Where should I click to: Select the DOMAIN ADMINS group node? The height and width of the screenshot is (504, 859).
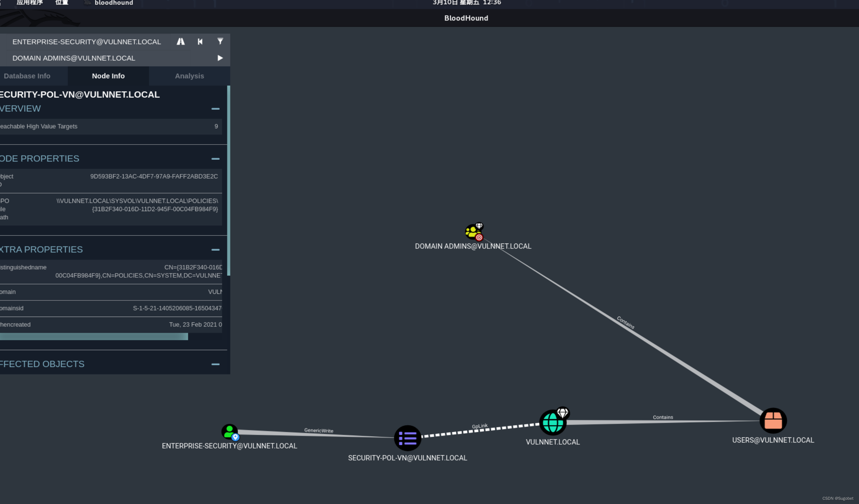474,232
